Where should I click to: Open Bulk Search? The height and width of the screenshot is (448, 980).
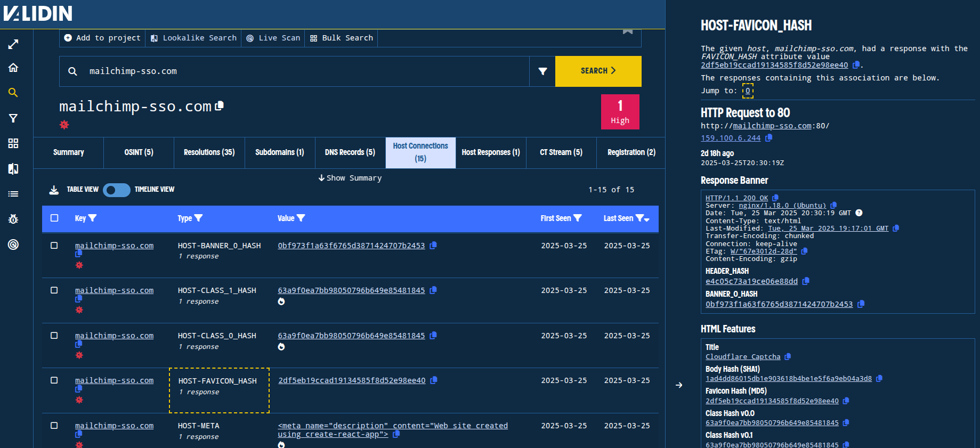(342, 38)
